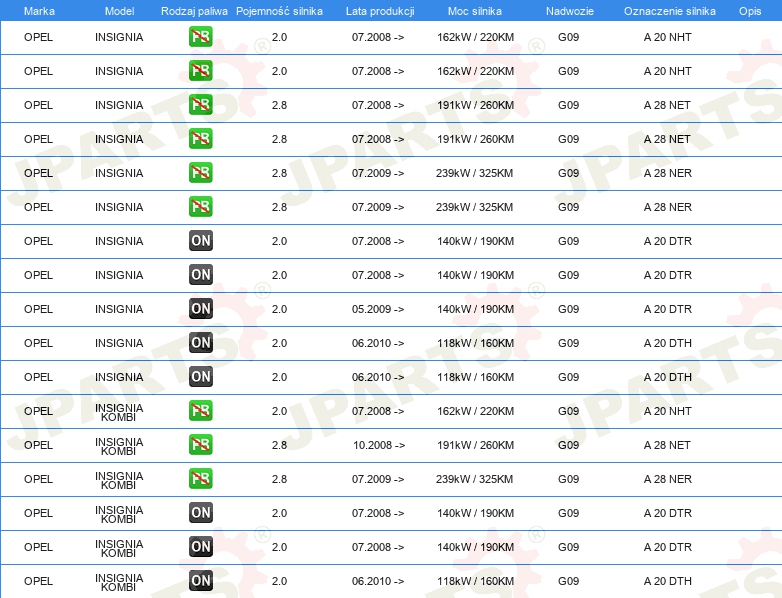The image size is (782, 598).
Task: Click the A 20 NHT cell in the Insignia Kombi row
Action: [668, 411]
